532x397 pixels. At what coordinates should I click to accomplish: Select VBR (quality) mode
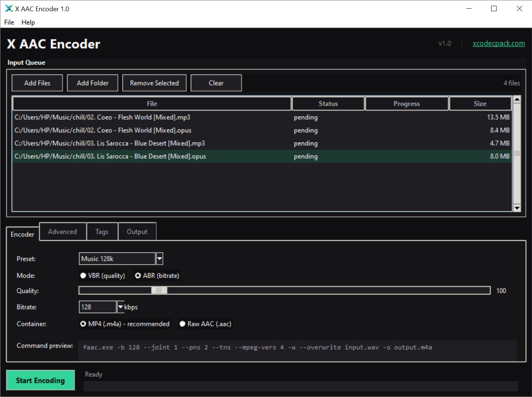point(83,276)
